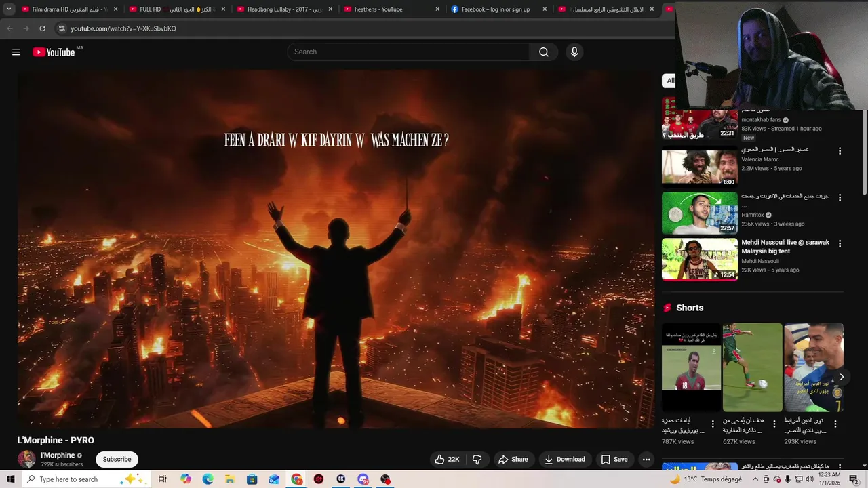The width and height of the screenshot is (868, 488).
Task: Focus the YouTube search field
Action: [409, 52]
